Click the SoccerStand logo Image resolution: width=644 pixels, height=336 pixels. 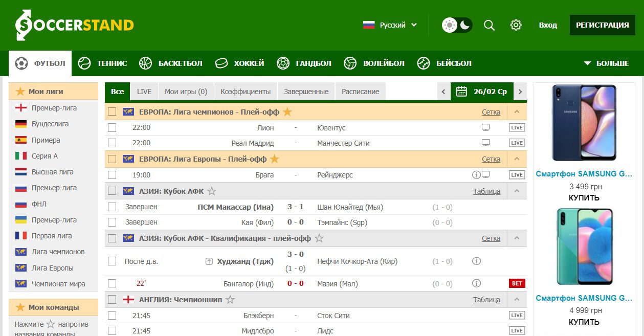click(x=74, y=25)
